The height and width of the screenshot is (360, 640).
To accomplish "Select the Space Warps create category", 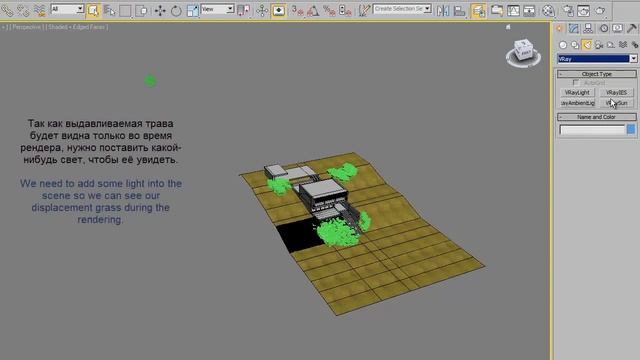I will [x=623, y=45].
